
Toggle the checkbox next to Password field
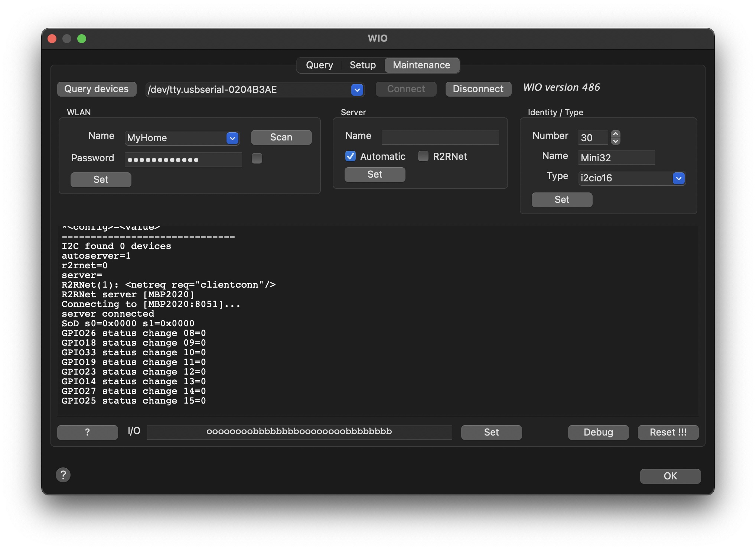[257, 159]
